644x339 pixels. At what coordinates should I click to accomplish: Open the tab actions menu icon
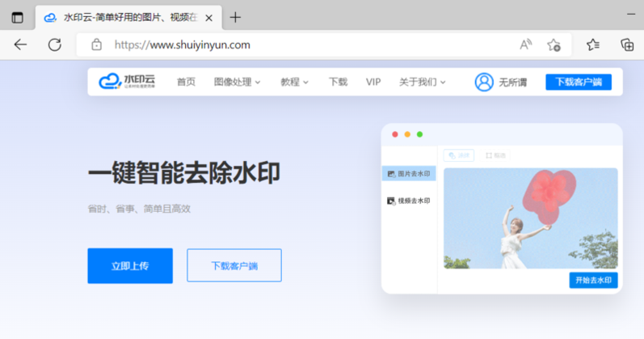tap(17, 17)
